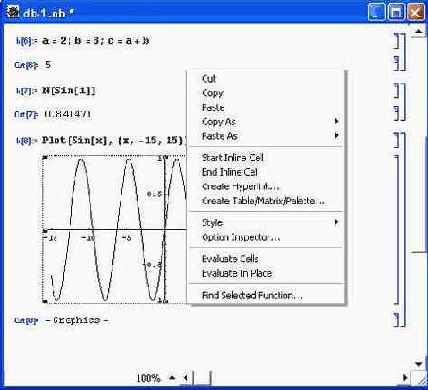This screenshot has height=390, width=428.
Task: Click the vertical scrollbar up arrow
Action: tap(419, 31)
